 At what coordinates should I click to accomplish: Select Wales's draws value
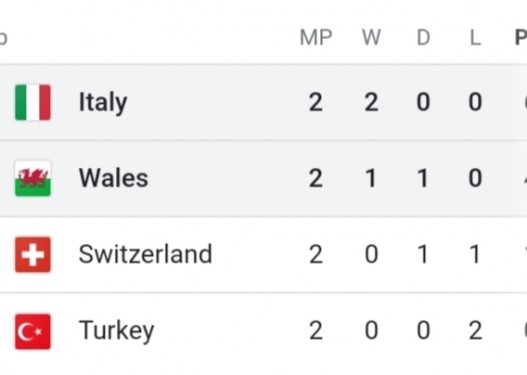tap(423, 178)
